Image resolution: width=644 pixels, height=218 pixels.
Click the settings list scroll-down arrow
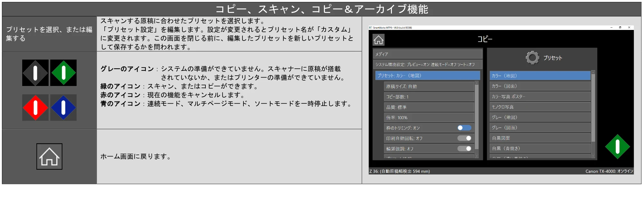[x=477, y=156]
